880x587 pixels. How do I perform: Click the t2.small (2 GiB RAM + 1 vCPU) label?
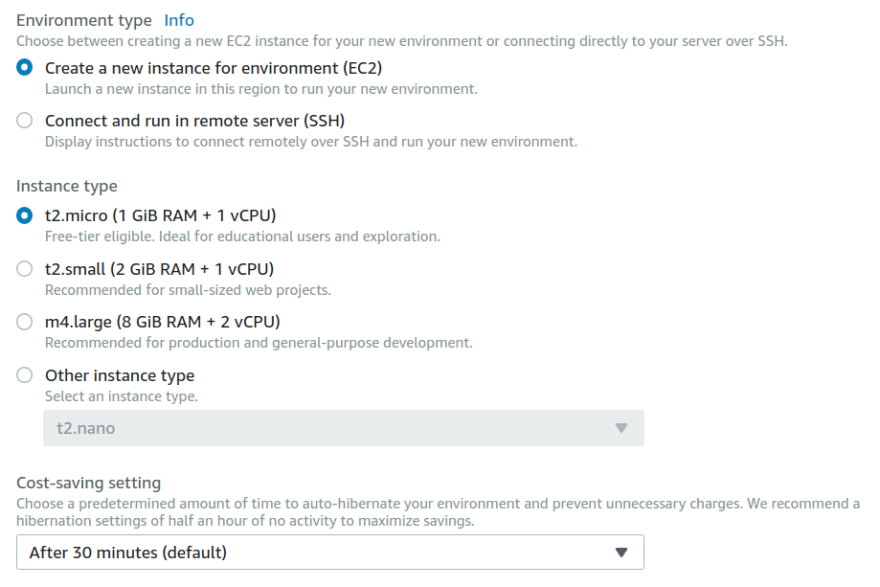[x=159, y=269]
